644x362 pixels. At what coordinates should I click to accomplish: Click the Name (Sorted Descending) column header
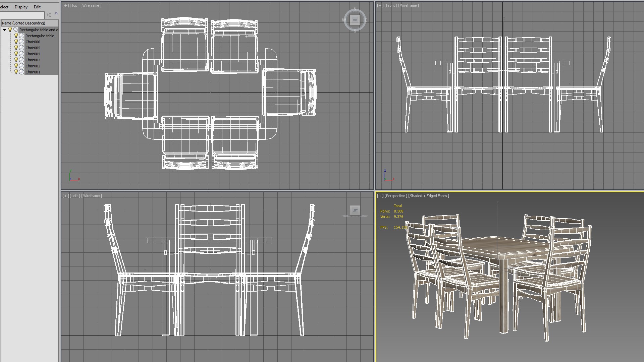pyautogui.click(x=23, y=23)
